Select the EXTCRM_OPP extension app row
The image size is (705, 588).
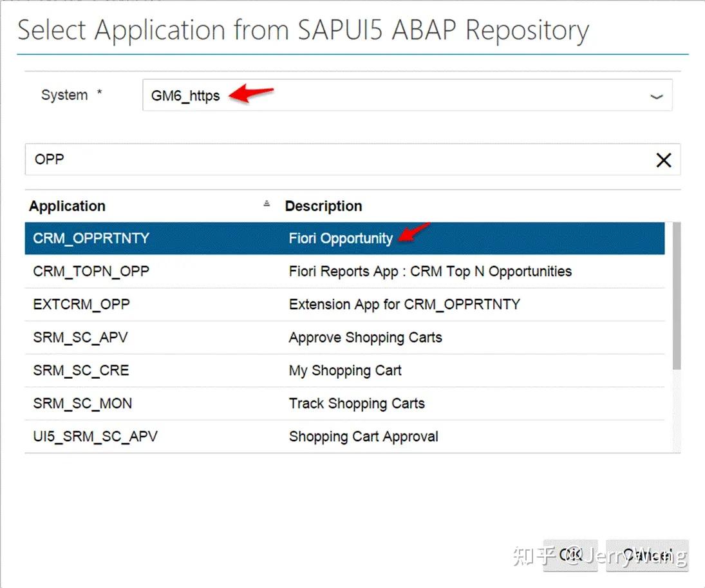[82, 304]
